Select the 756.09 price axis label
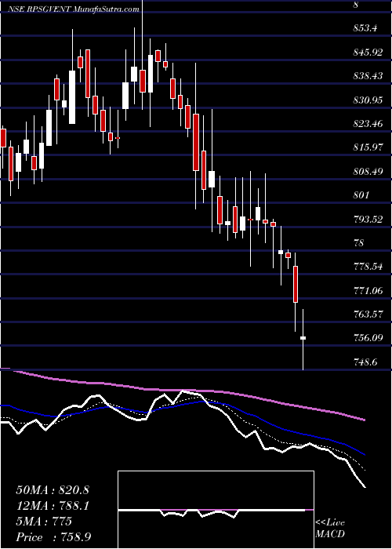This screenshot has width=392, height=549. click(368, 338)
